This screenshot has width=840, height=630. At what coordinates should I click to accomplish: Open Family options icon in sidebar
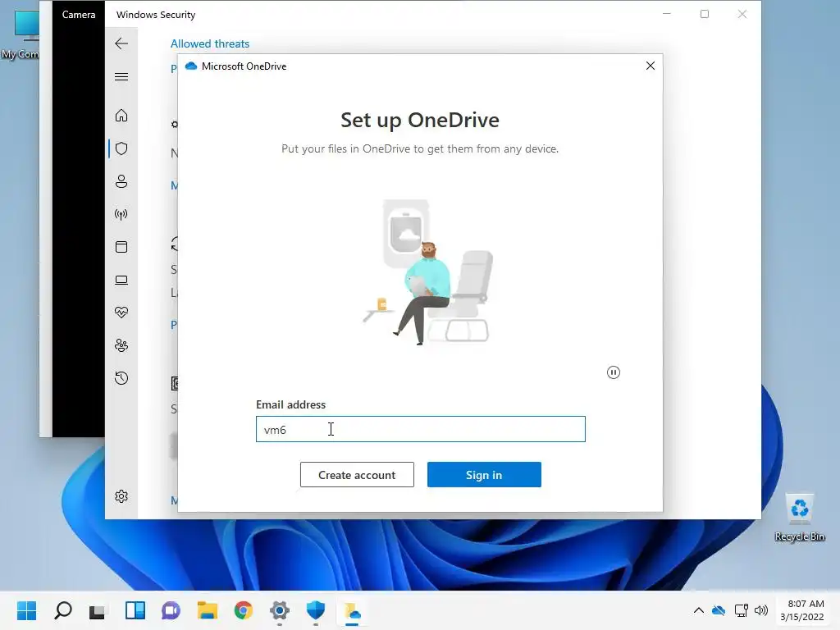coord(121,345)
